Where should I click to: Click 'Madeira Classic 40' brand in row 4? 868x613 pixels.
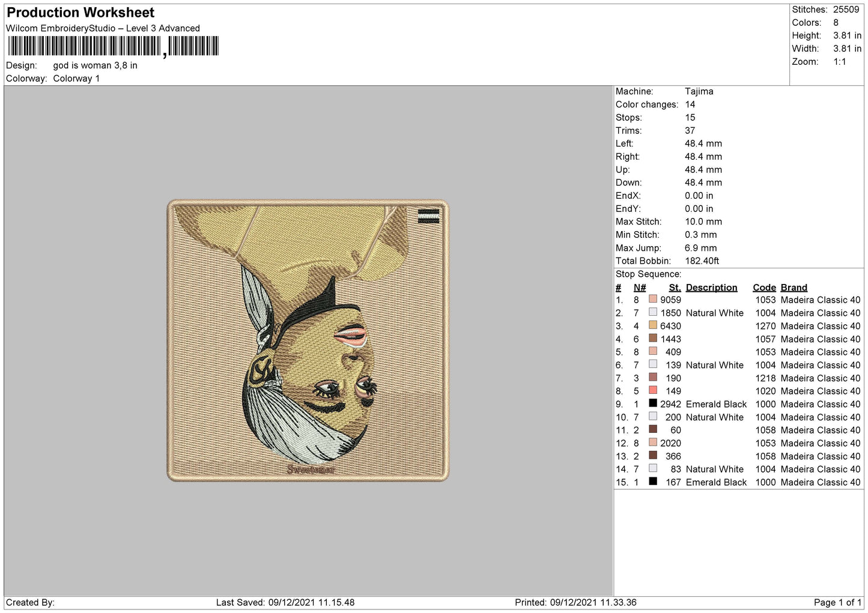(x=820, y=339)
